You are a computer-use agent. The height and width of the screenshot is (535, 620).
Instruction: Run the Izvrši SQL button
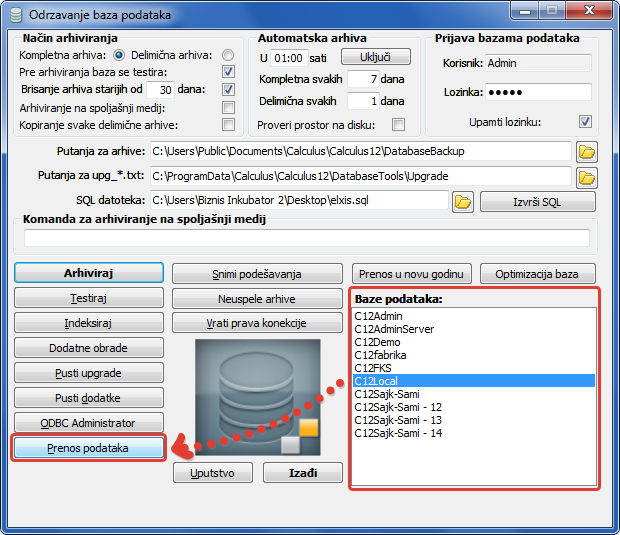[x=538, y=202]
